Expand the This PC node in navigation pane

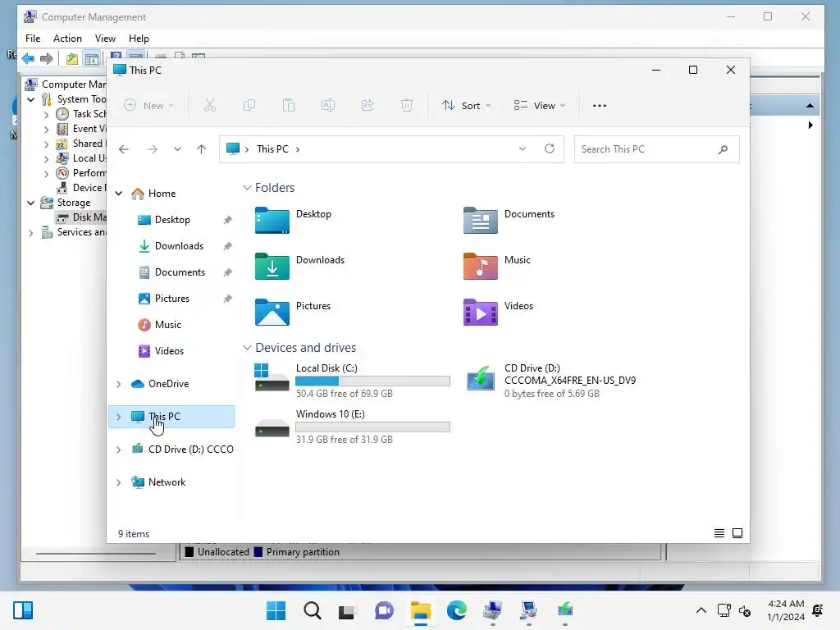click(119, 416)
